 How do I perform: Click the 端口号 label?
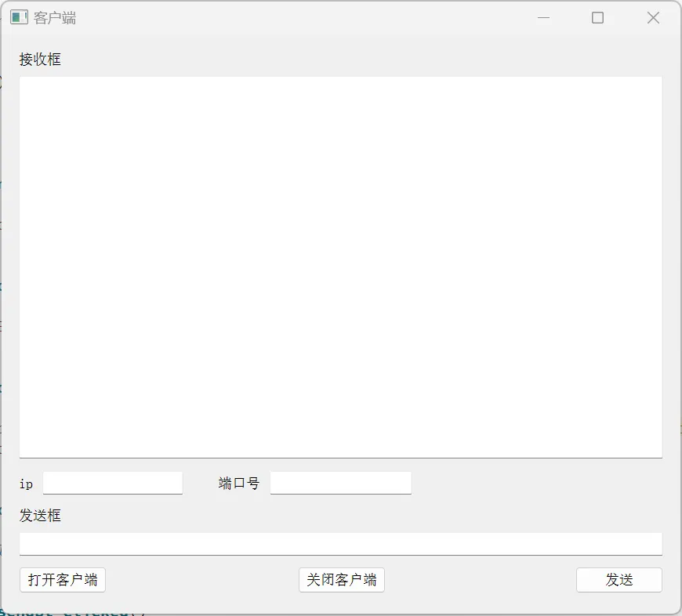click(x=238, y=483)
